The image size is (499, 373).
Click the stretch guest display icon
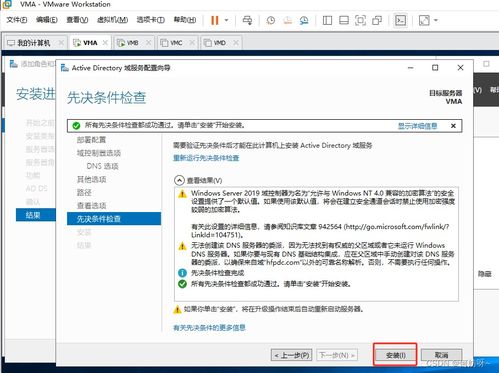pos(424,20)
